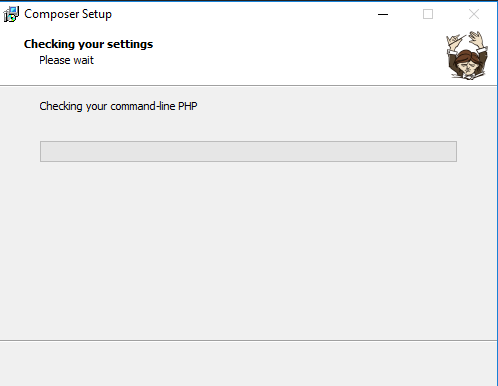Click the "Please wait" subtitle text

coord(66,60)
